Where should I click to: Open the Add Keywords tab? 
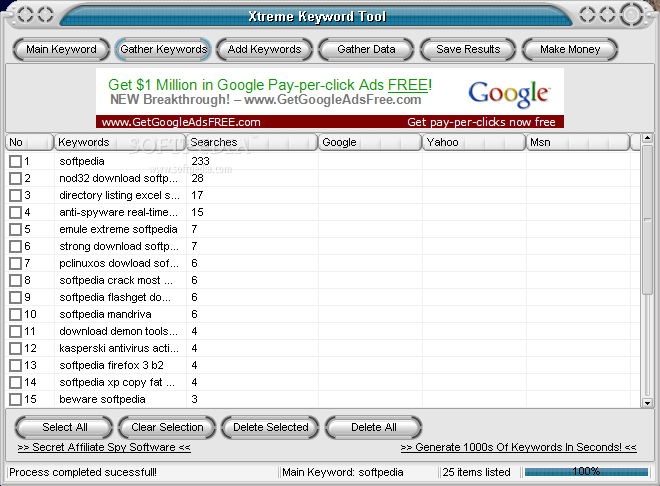click(264, 50)
